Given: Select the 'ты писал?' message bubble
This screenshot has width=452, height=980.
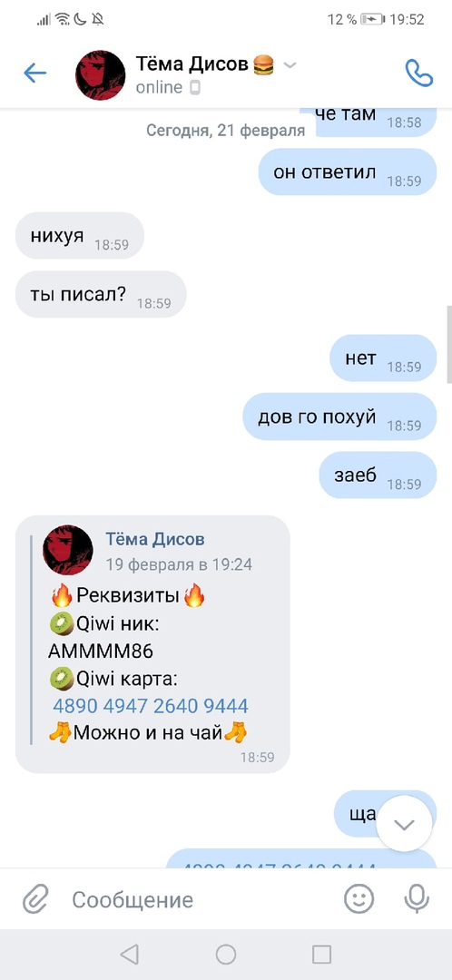Looking at the screenshot, I should coord(101,294).
